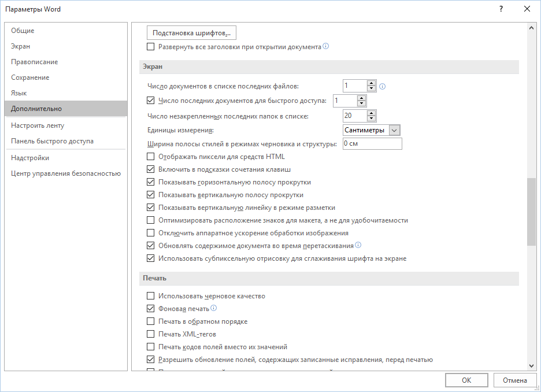Click the vertical scrollbar thumb

tap(531, 212)
